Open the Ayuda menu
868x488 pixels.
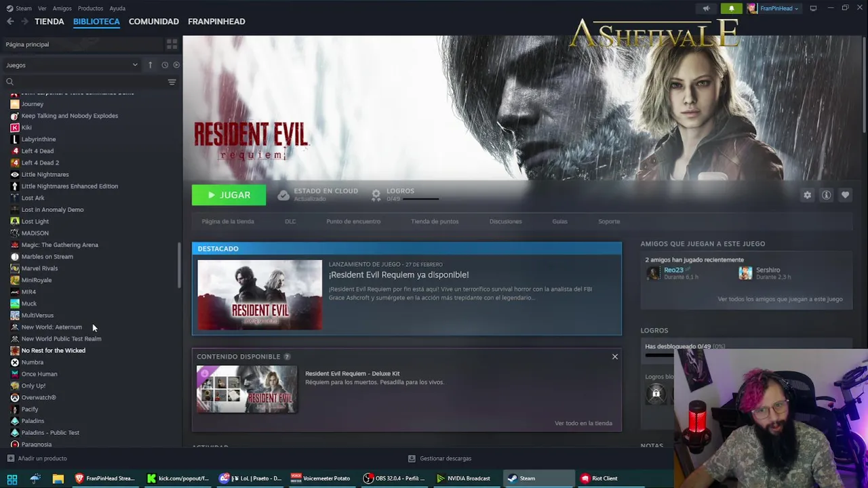tap(117, 8)
